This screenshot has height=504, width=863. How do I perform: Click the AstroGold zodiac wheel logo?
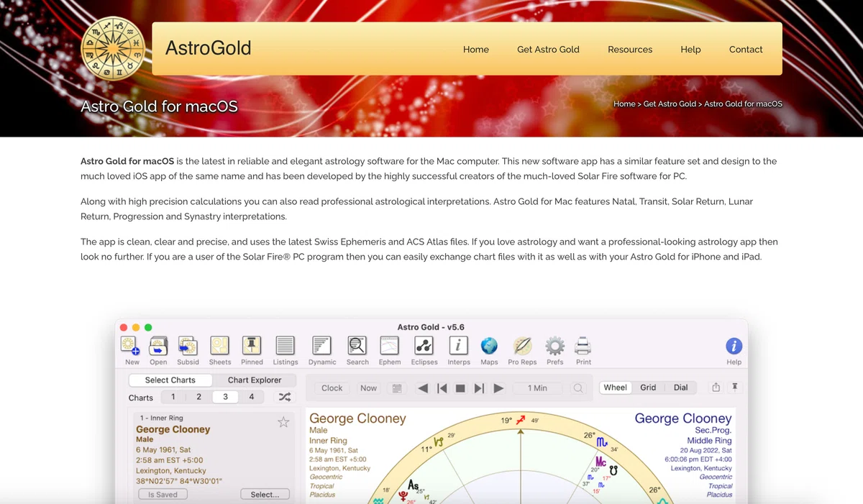click(x=113, y=49)
